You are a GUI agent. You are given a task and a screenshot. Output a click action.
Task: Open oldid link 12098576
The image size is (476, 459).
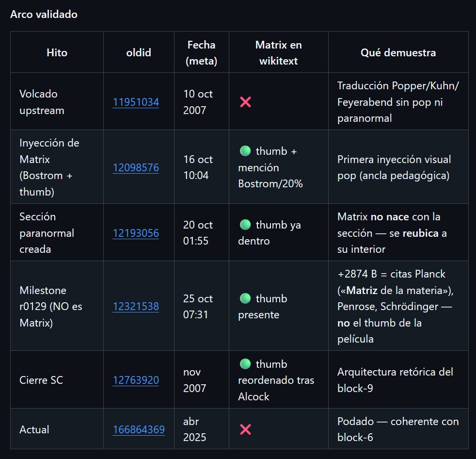coord(136,167)
